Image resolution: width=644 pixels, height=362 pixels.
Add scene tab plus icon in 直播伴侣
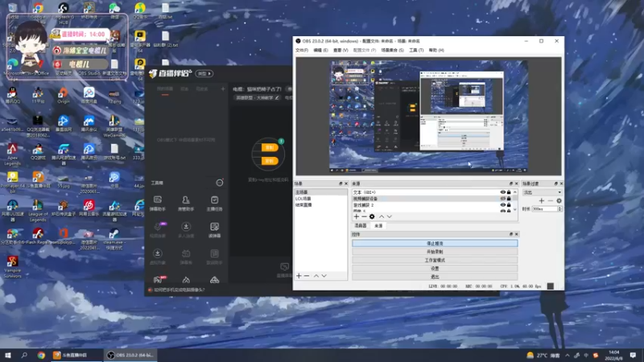[x=223, y=88]
